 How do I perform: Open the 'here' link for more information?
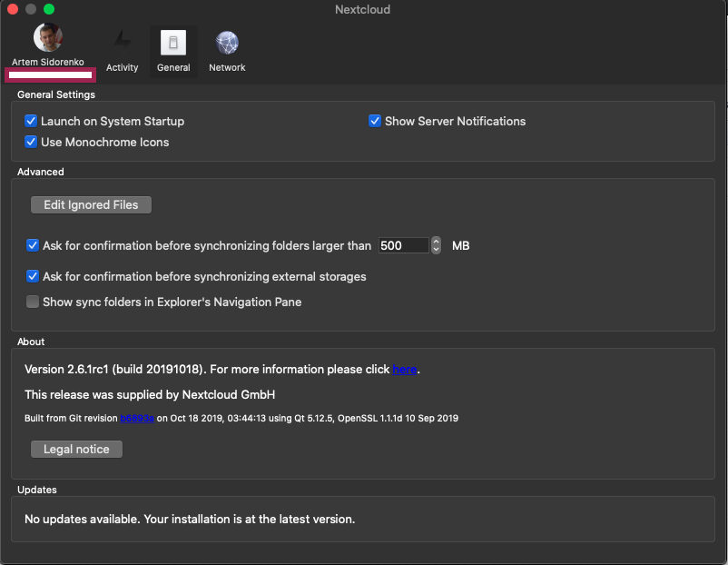click(x=405, y=369)
